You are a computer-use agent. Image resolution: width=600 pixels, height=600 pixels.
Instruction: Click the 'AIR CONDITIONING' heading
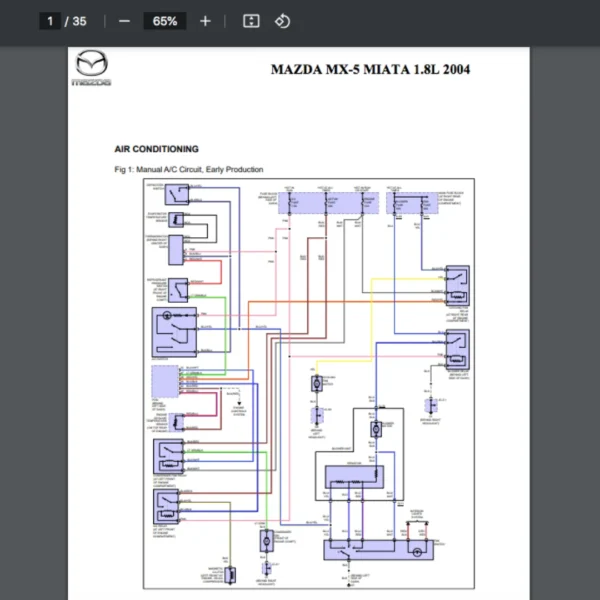point(157,149)
